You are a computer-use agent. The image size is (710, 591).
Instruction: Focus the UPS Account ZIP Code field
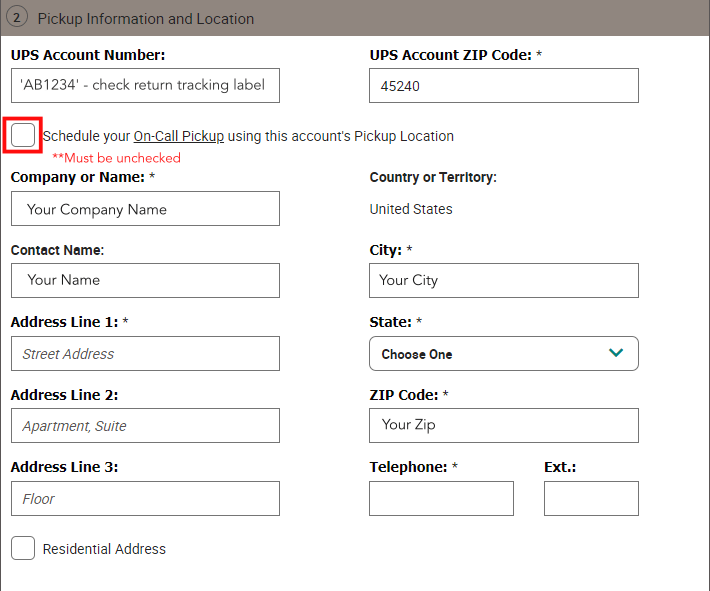[503, 86]
